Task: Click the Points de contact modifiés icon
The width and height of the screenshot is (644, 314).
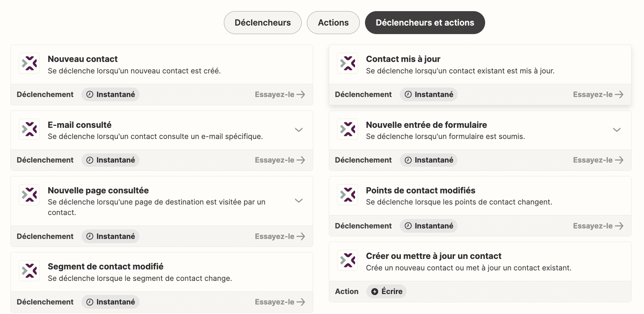Action: (347, 195)
